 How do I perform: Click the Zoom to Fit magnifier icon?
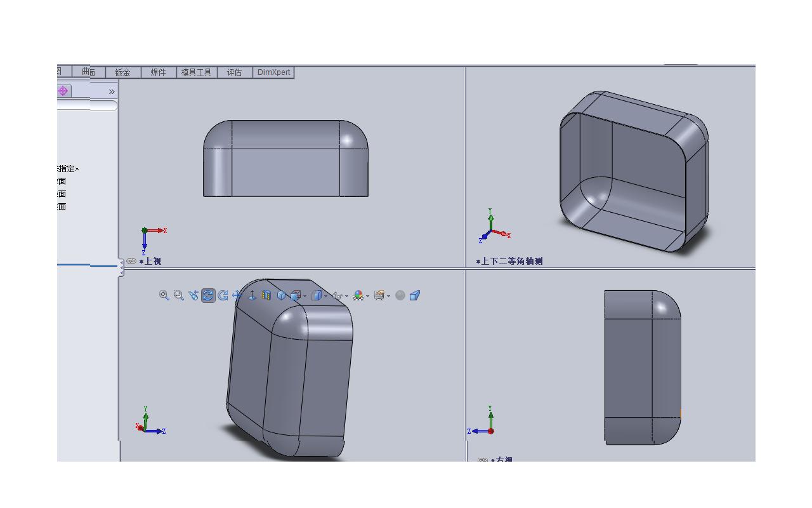point(164,295)
